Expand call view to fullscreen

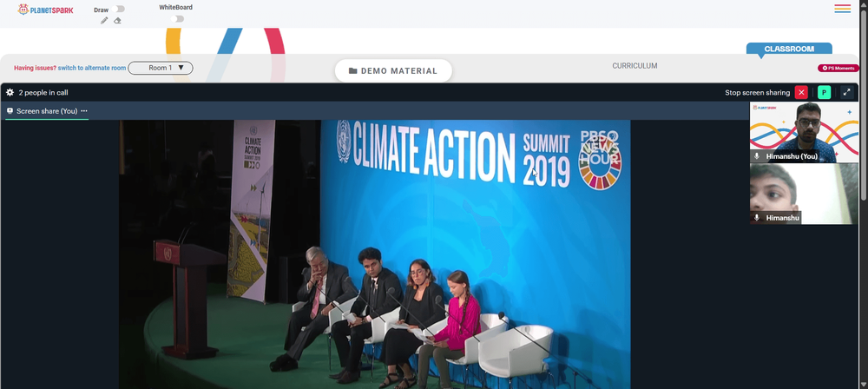(x=847, y=93)
